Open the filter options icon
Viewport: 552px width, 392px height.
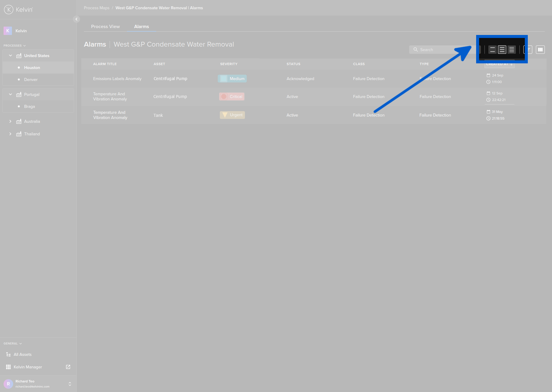tap(528, 50)
